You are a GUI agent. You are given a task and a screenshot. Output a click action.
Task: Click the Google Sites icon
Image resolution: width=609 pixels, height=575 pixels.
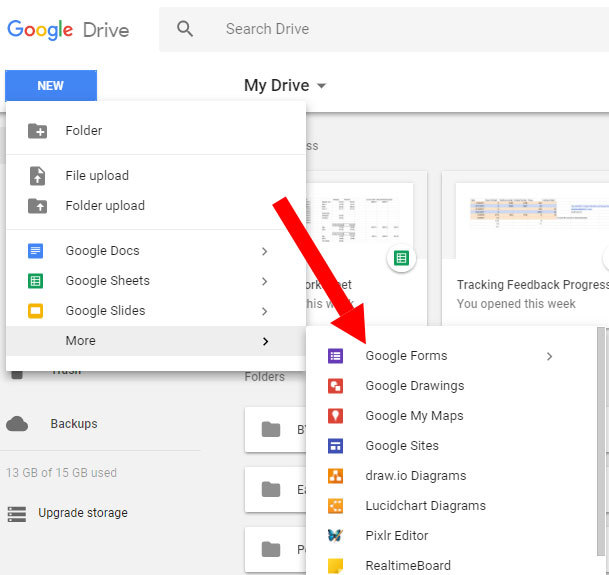[335, 446]
